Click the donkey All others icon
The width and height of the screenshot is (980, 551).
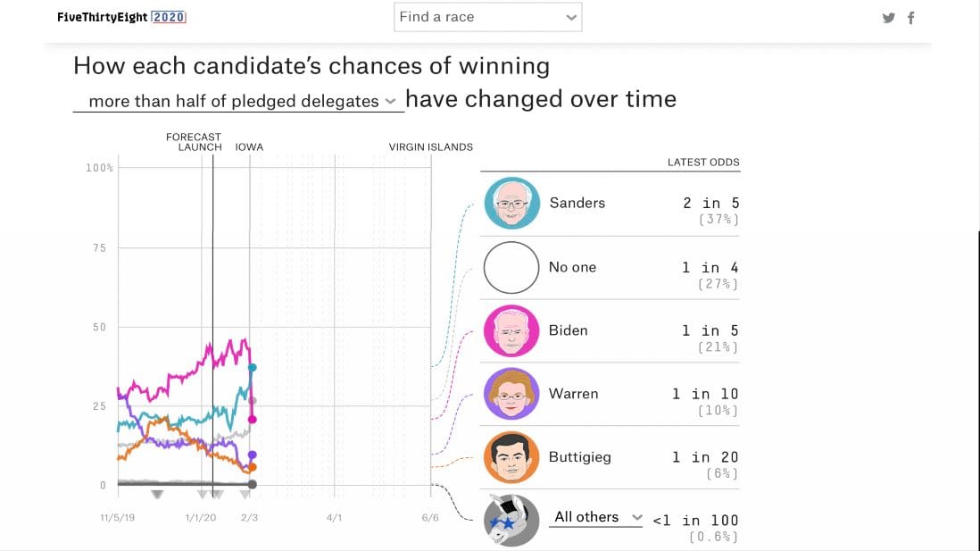click(511, 521)
